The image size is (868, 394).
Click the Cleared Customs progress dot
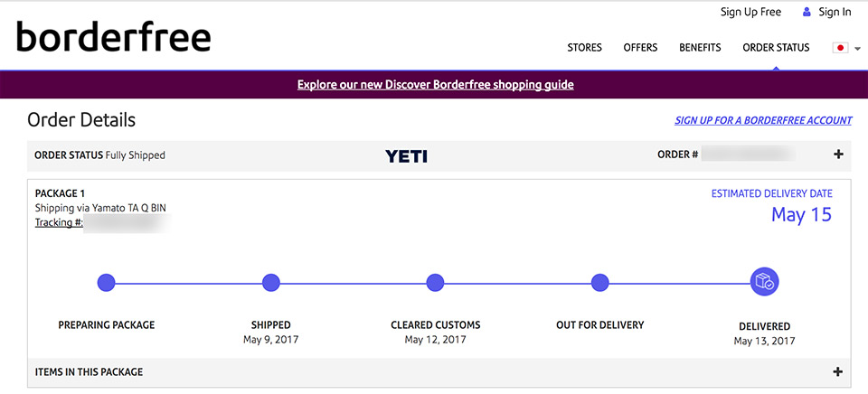tap(435, 283)
